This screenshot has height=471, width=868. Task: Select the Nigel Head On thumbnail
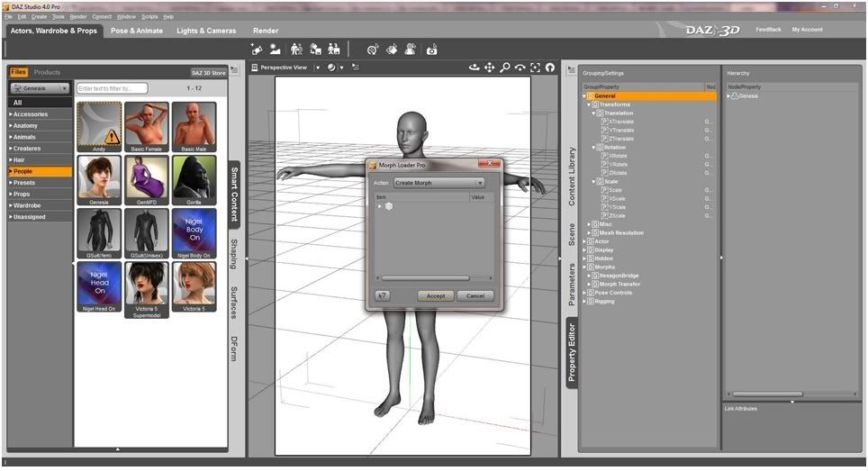coord(99,286)
